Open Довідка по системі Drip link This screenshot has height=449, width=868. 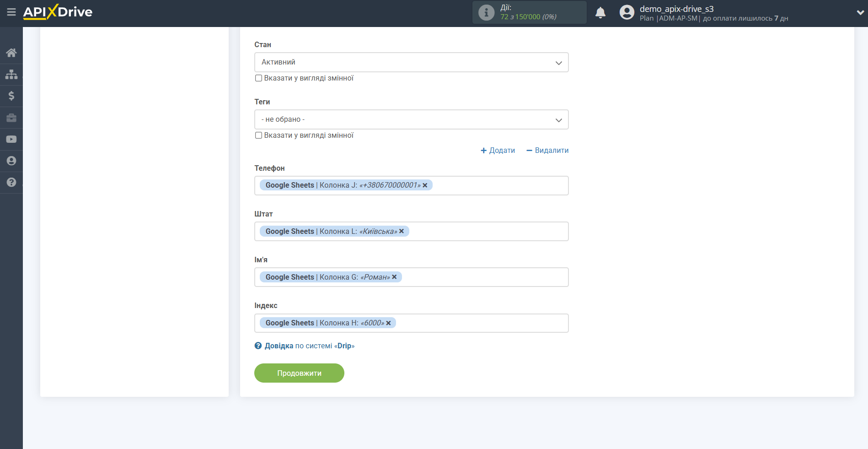coord(310,346)
